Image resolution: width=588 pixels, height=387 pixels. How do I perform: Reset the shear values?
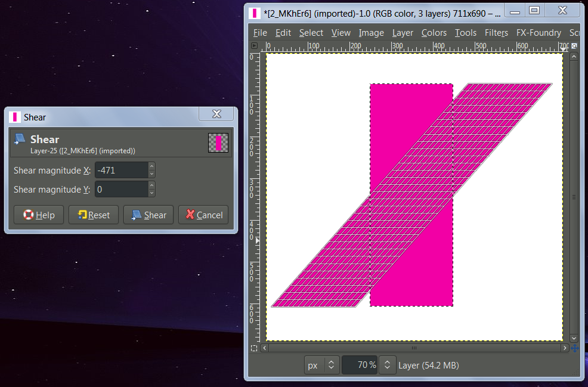coord(94,215)
